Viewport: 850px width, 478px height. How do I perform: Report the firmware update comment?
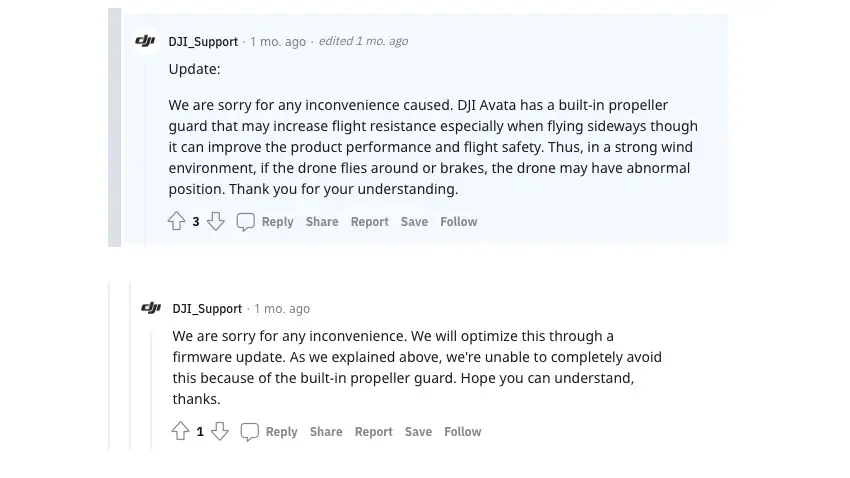point(374,432)
